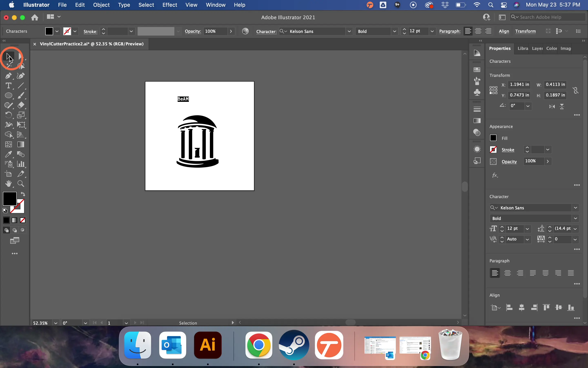Align text center in Paragraph panel
The image size is (588, 368).
click(x=508, y=273)
